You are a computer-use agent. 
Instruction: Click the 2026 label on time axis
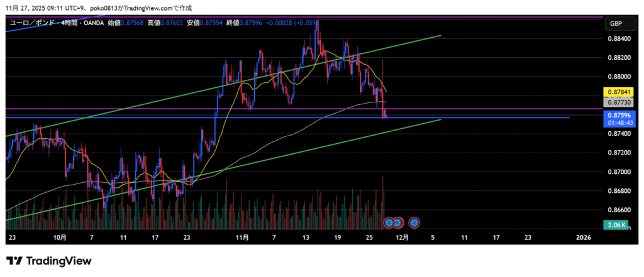click(584, 237)
